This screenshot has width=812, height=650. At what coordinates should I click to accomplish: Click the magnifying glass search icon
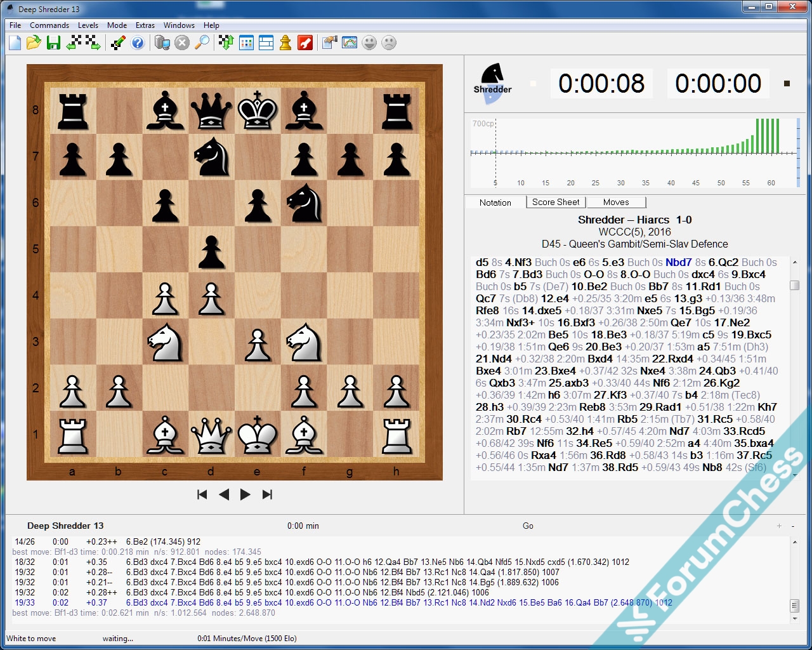pos(202,43)
